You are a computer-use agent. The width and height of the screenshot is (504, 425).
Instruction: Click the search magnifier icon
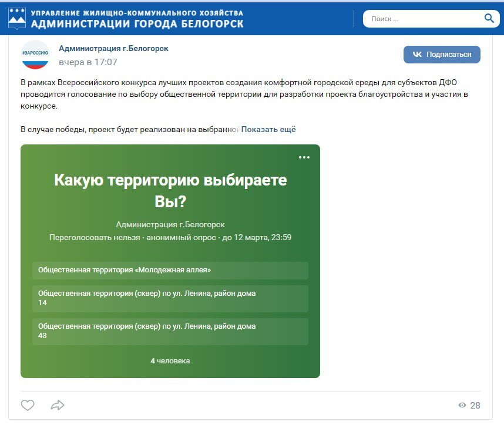[x=489, y=18]
